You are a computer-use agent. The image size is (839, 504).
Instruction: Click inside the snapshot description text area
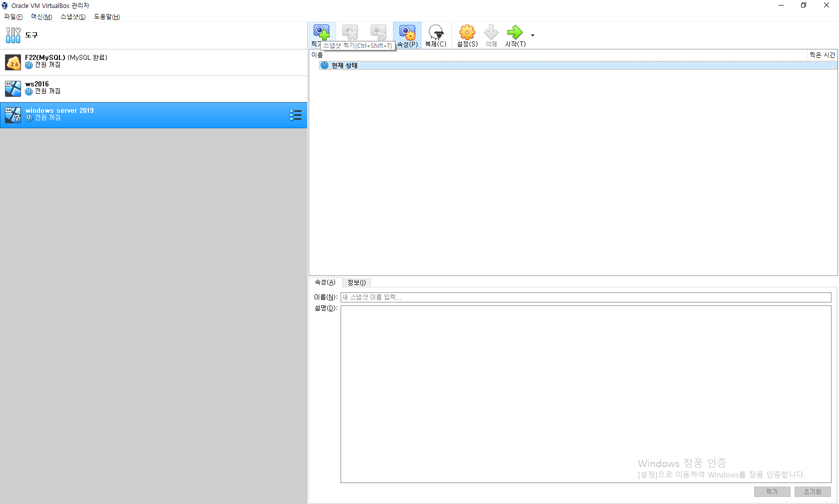pos(586,394)
